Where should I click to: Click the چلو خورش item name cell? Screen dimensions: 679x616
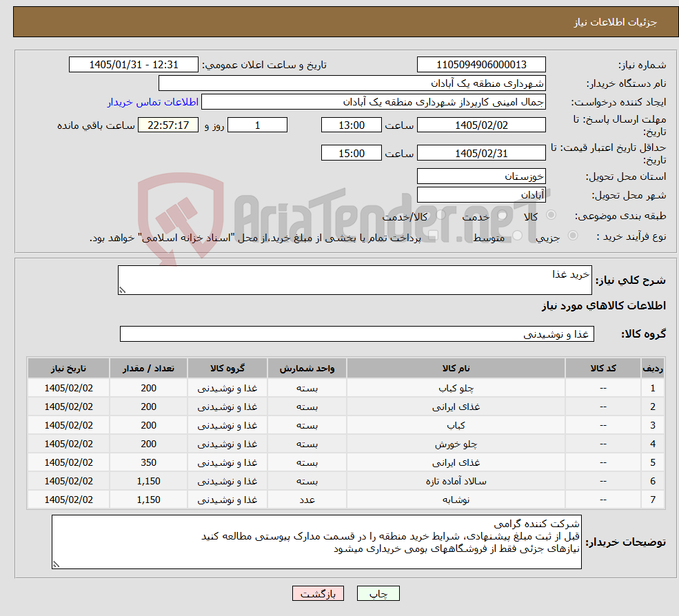coord(456,444)
